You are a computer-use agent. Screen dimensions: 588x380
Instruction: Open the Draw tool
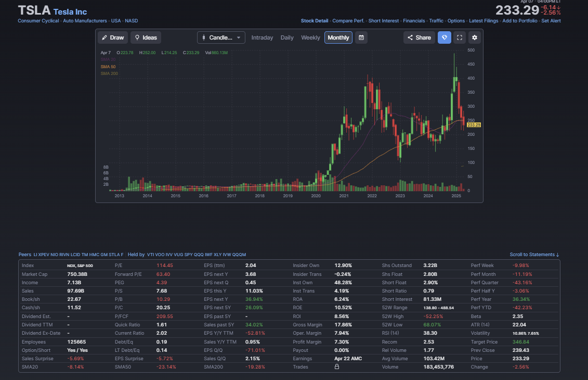tap(113, 37)
